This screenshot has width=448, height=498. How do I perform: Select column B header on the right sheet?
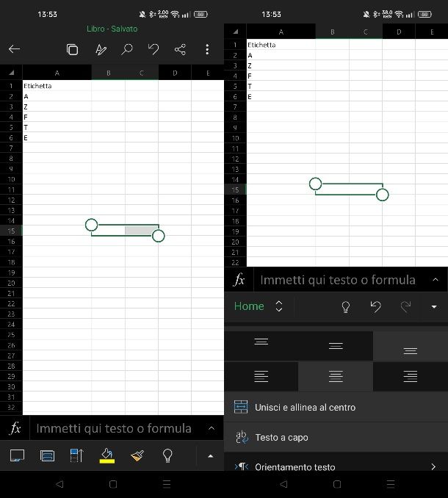(333, 32)
